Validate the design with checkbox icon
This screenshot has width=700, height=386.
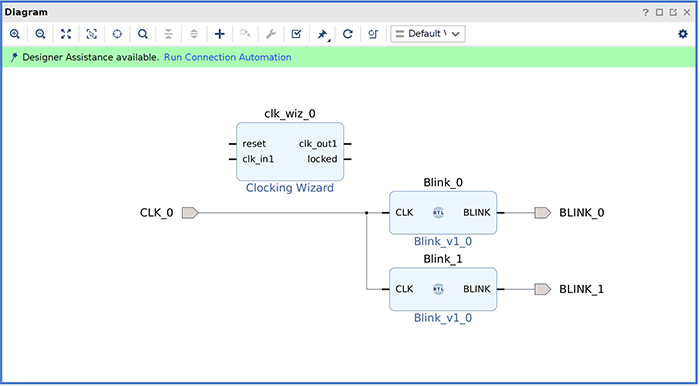pyautogui.click(x=296, y=34)
